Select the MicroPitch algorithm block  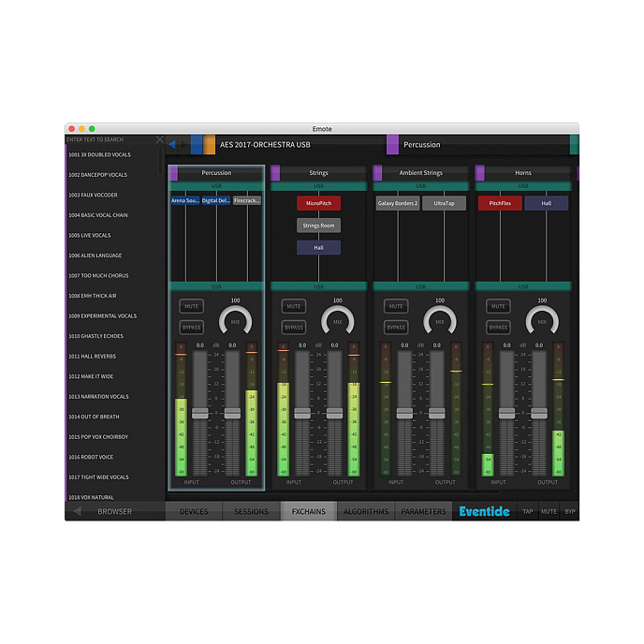coord(318,203)
